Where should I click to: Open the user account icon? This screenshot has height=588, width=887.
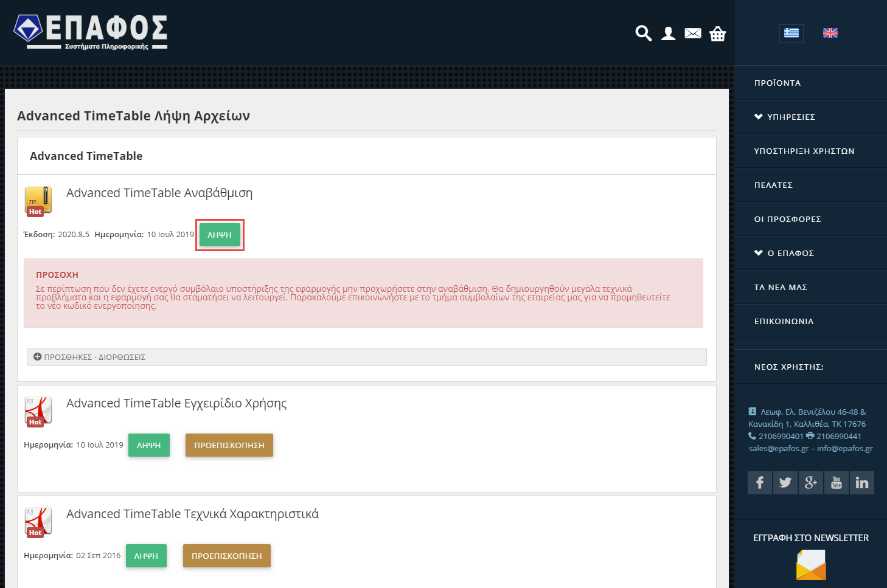click(x=668, y=33)
